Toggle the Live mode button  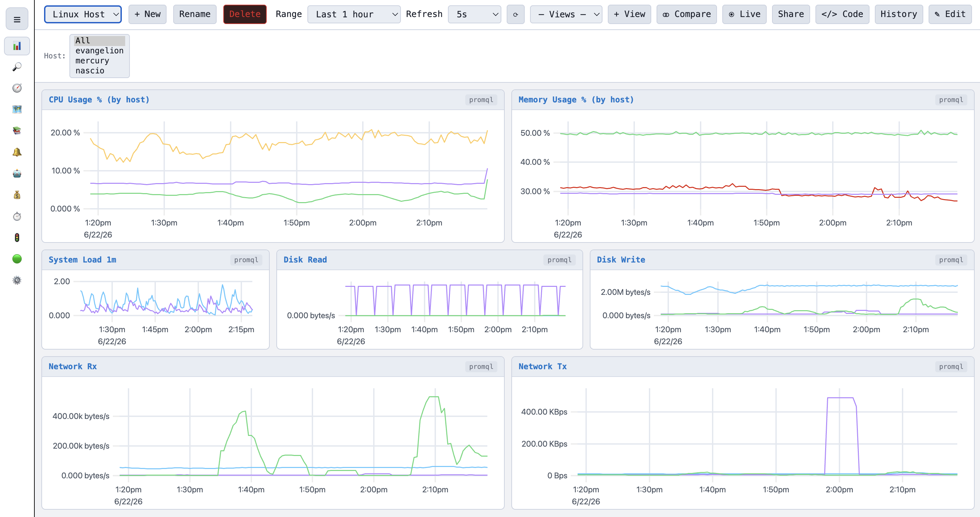coord(744,14)
